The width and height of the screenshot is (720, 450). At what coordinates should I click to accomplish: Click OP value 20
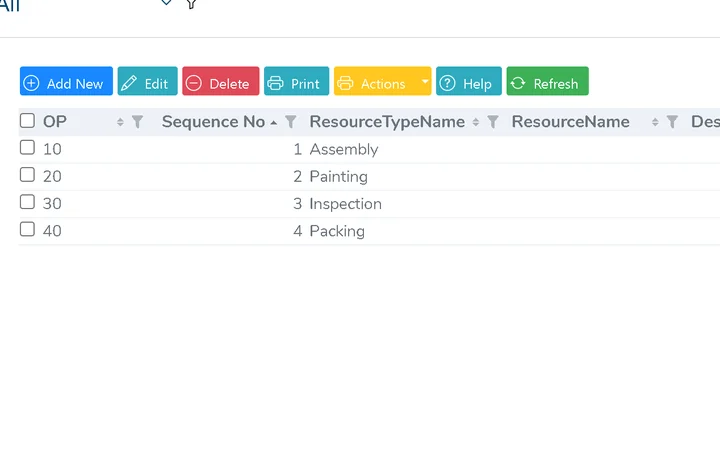[x=52, y=176]
